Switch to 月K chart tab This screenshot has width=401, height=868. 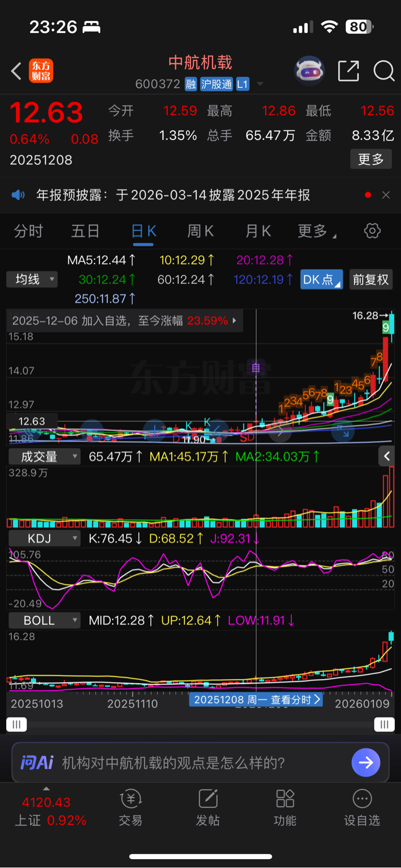[x=258, y=231]
